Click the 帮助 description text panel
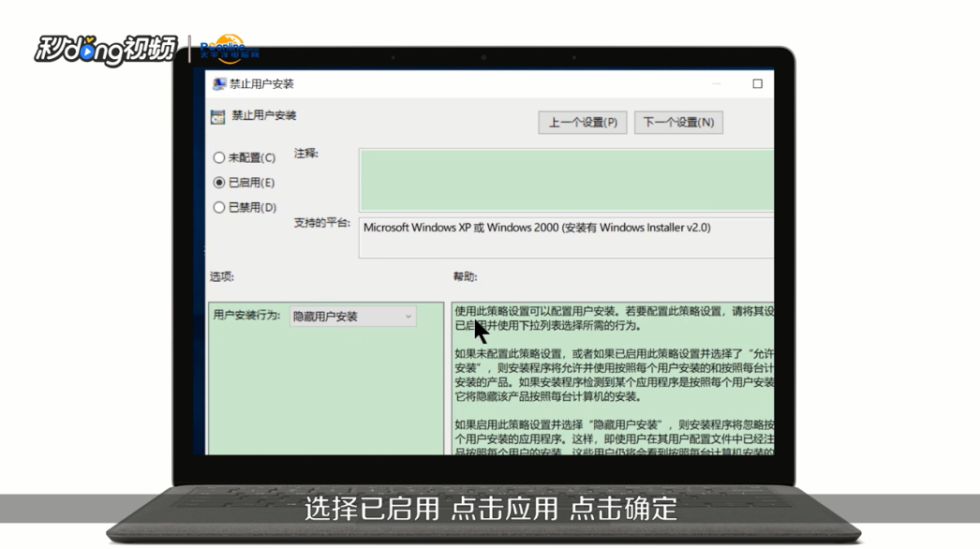Image resolution: width=980 pixels, height=549 pixels. point(613,378)
